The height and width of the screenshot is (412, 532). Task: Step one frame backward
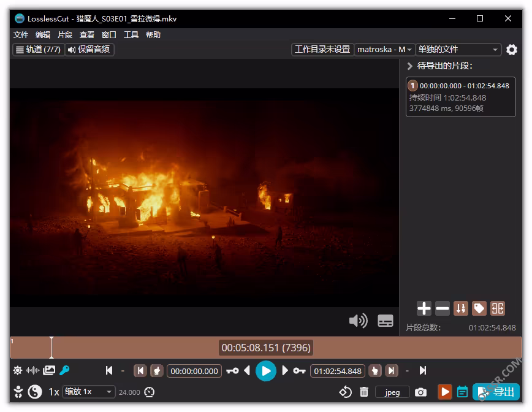[x=247, y=370]
